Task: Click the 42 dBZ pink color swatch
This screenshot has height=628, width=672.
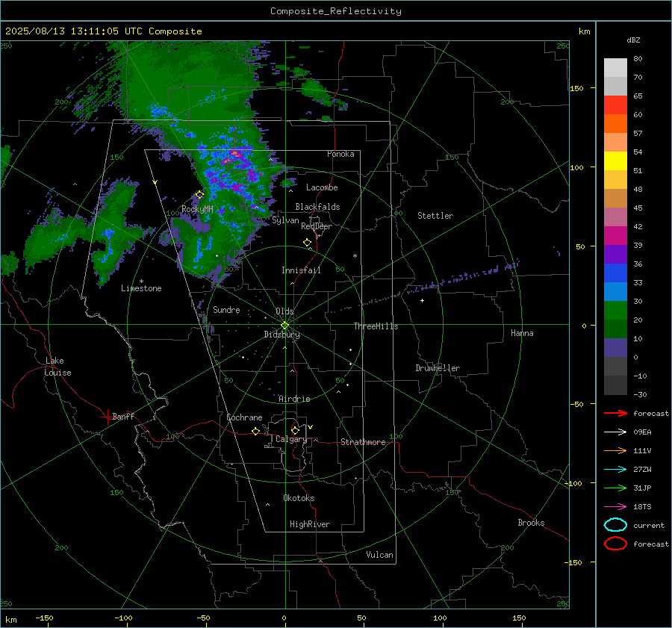Action: [x=615, y=217]
